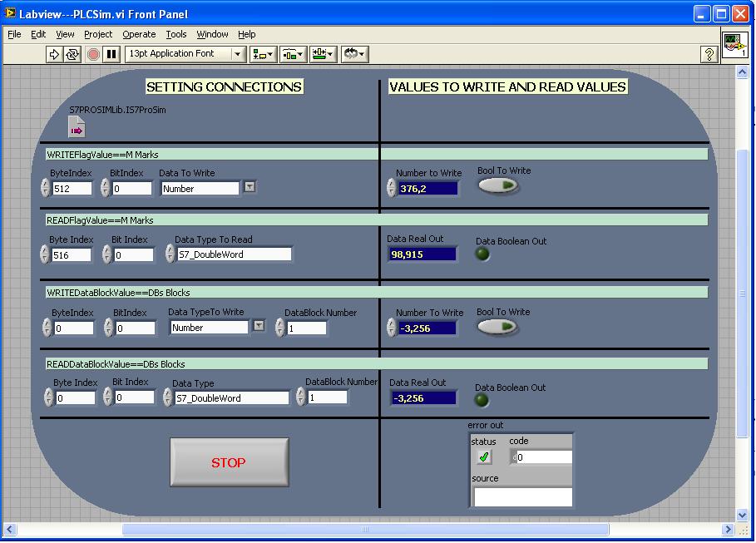The height and width of the screenshot is (543, 756).
Task: Click stepper beside READFlagValue Byte Index 516
Action: pyautogui.click(x=44, y=254)
